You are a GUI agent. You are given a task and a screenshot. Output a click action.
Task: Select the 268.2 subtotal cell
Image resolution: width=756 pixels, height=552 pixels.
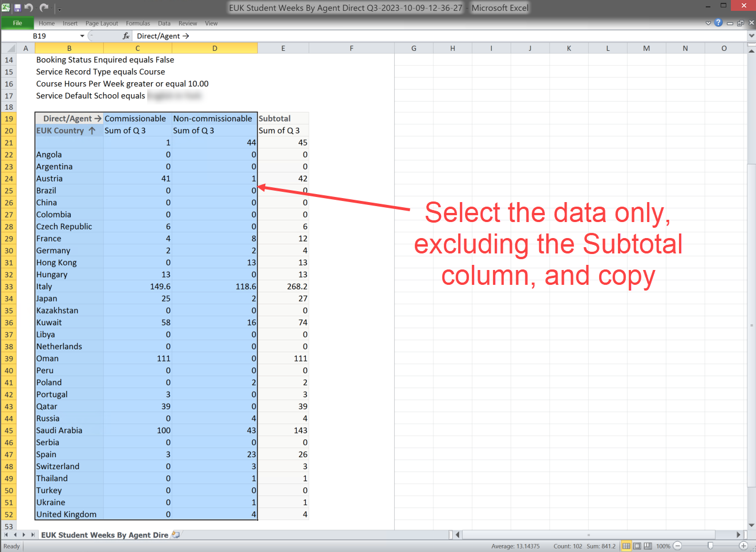pos(283,287)
